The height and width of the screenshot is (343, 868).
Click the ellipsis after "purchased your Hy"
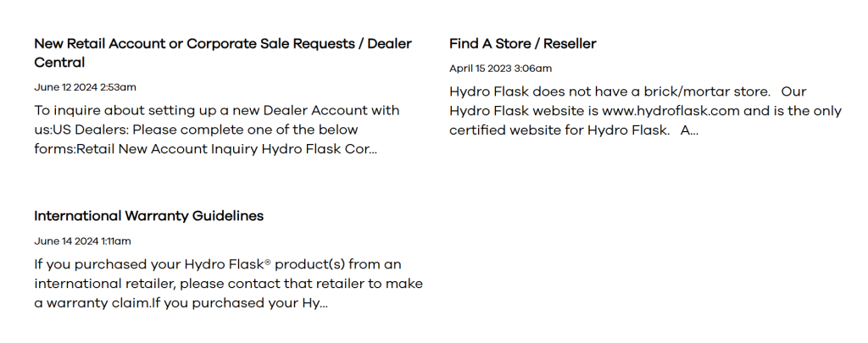coord(323,304)
